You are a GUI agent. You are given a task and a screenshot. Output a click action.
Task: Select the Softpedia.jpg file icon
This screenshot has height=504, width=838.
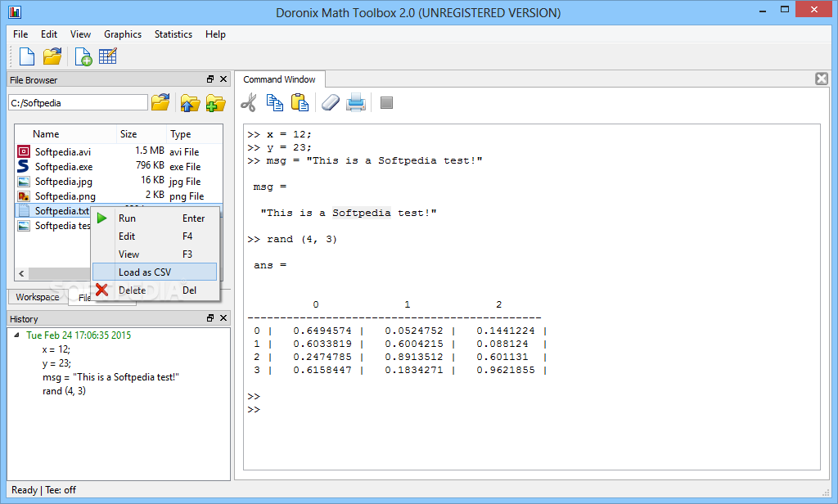tap(24, 181)
